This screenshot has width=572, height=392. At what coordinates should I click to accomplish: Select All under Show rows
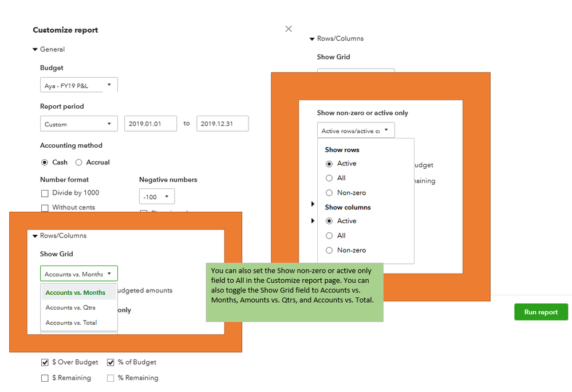point(329,178)
